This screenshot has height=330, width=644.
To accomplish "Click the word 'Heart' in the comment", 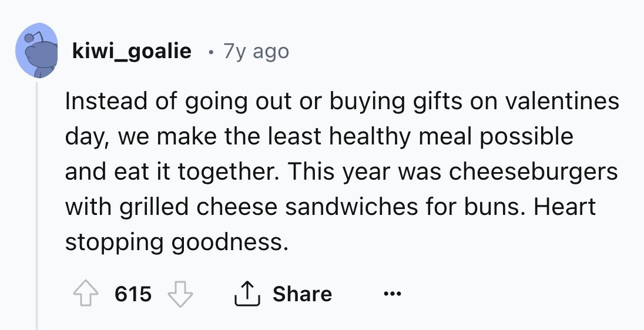I will [x=564, y=207].
